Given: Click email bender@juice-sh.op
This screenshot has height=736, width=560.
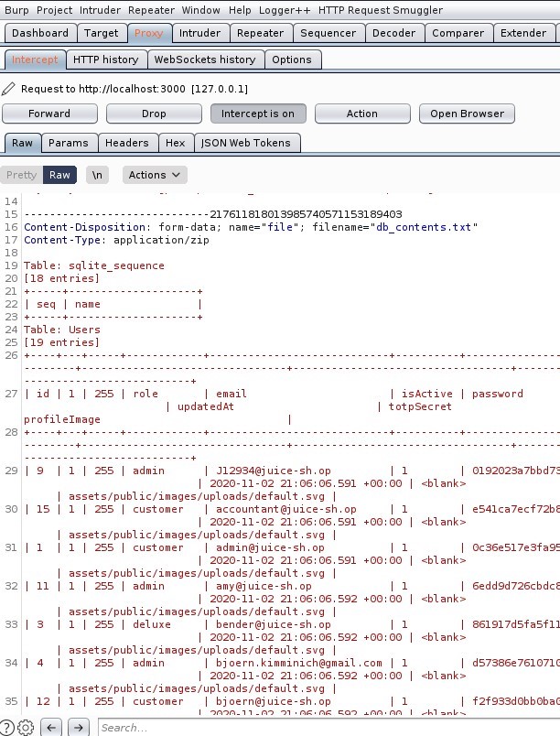Looking at the screenshot, I should click(x=274, y=624).
